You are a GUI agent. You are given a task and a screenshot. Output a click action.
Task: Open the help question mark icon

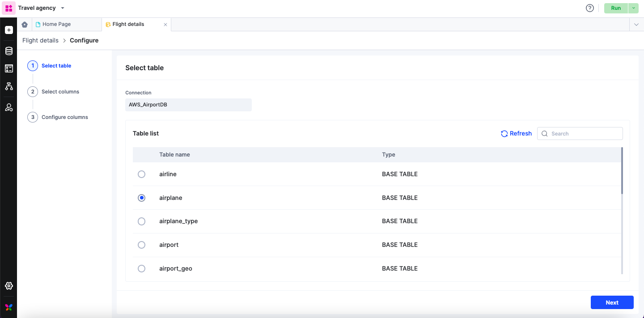[590, 8]
